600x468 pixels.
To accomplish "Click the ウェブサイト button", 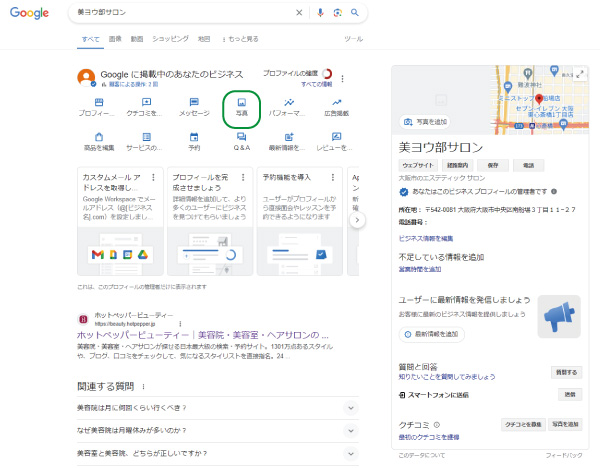I will (417, 165).
